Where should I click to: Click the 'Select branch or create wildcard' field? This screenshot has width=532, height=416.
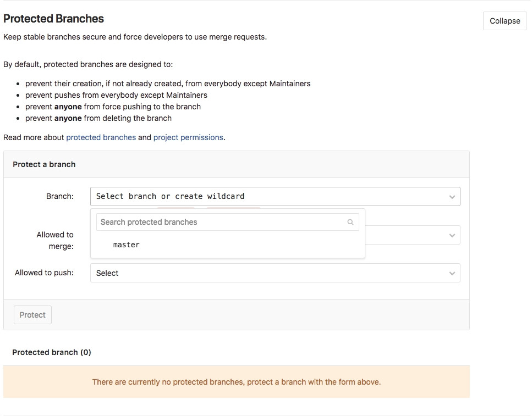[x=264, y=196]
